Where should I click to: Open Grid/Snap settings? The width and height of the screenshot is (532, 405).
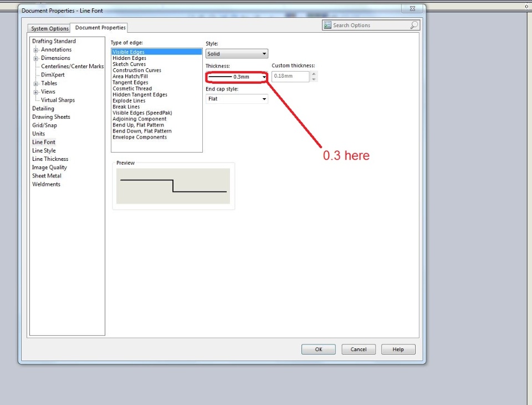(44, 125)
